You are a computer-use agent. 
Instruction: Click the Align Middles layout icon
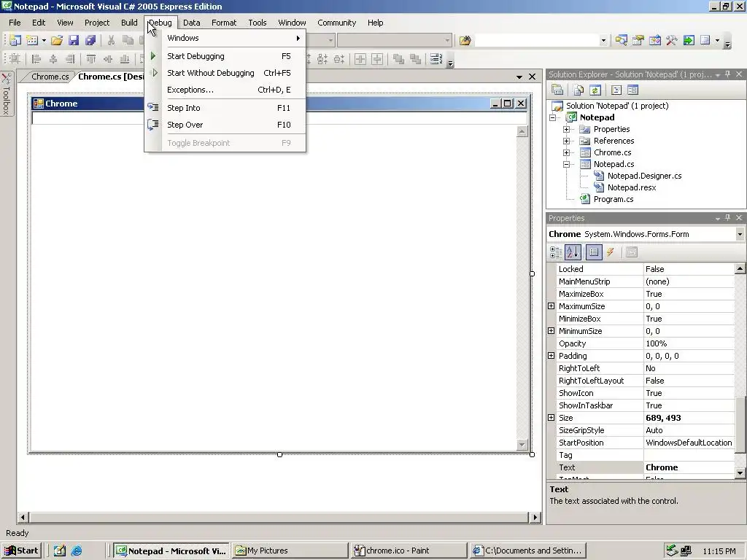[108, 59]
